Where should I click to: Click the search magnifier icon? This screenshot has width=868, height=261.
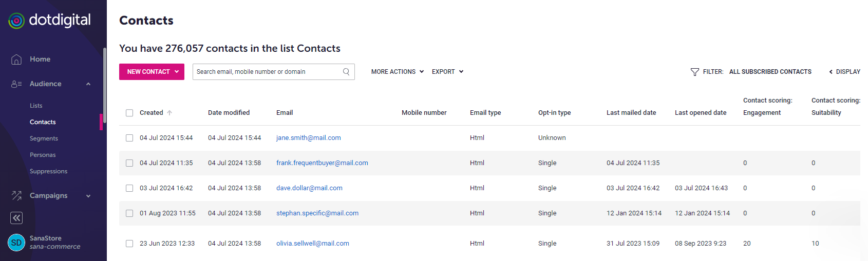point(346,72)
